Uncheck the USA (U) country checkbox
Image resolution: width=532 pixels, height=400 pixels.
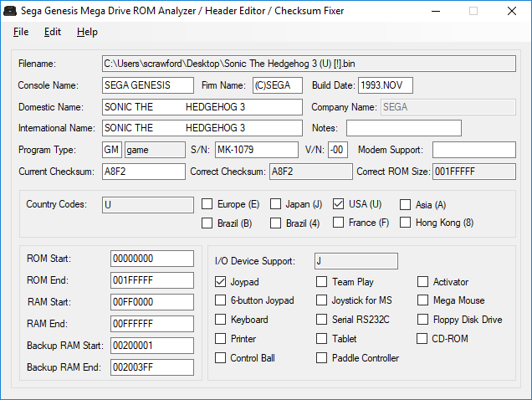[x=339, y=204]
